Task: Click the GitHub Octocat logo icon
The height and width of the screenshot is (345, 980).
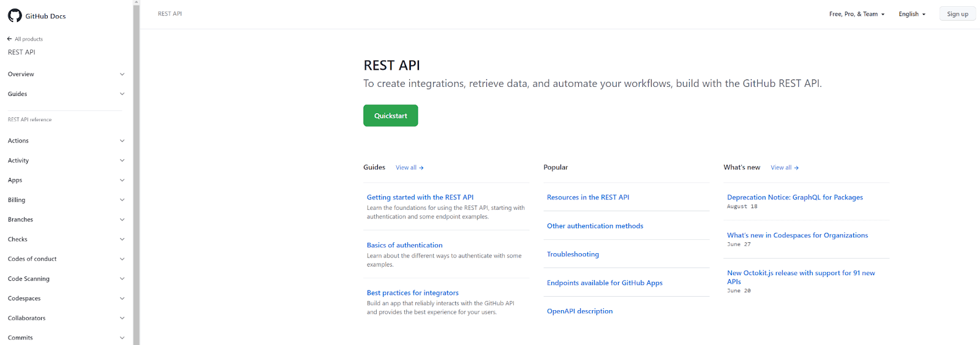Action: coord(15,16)
